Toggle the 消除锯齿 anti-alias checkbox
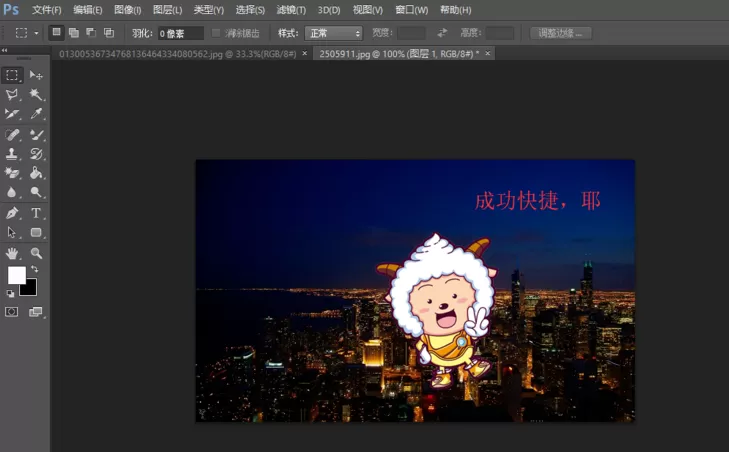The height and width of the screenshot is (452, 729). coord(216,33)
